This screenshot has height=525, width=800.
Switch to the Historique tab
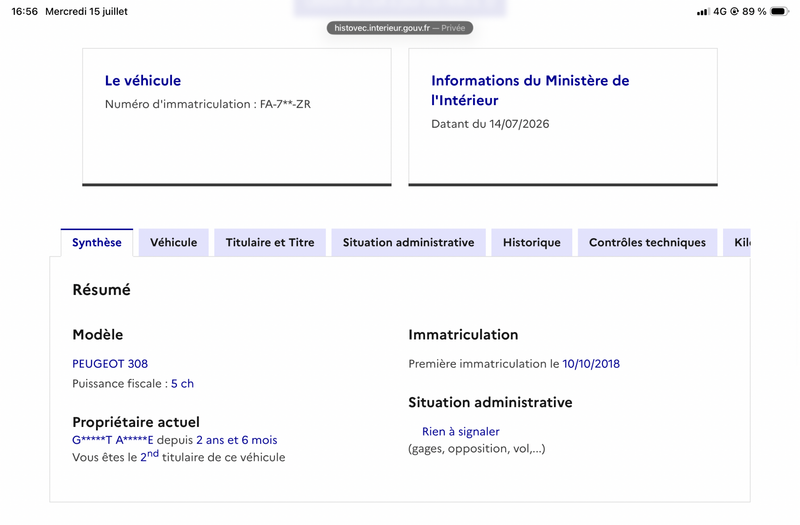tap(532, 242)
